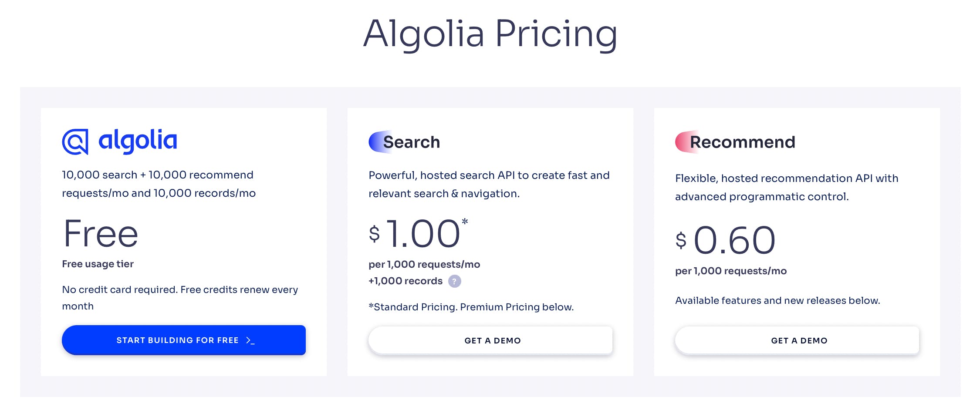Click the terminal prompt icon on the blue button
This screenshot has height=417, width=980.
[250, 340]
